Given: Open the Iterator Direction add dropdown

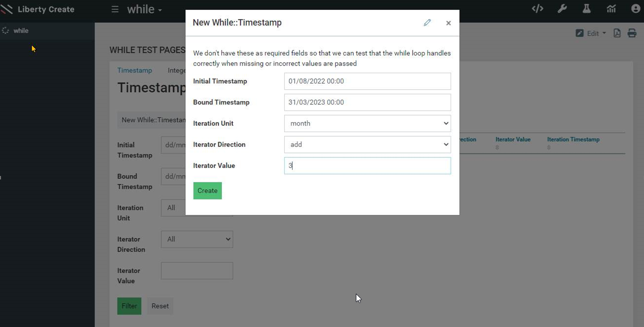Looking at the screenshot, I should (367, 145).
